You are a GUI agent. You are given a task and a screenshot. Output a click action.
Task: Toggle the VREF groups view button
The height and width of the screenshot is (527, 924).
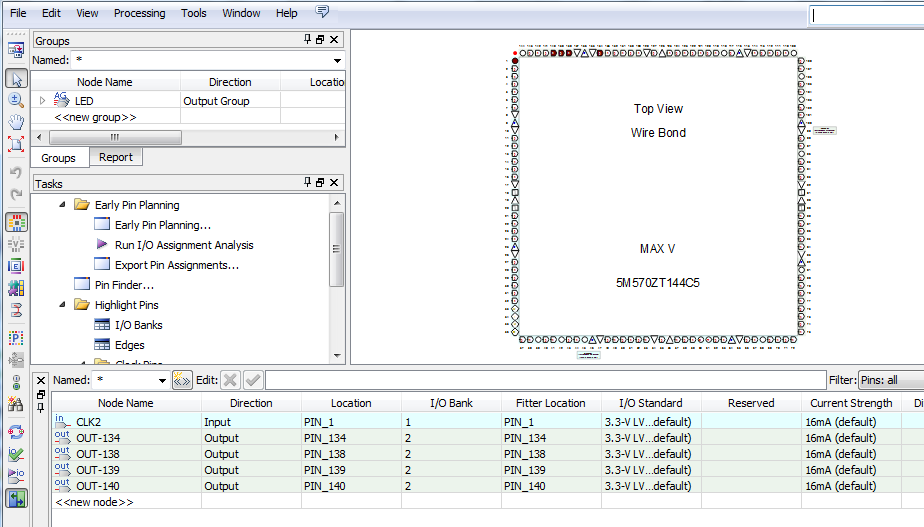click(16, 244)
